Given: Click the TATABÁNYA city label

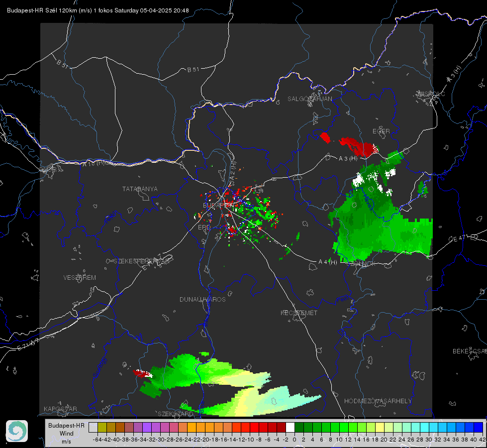Looking at the screenshot, I should 140,189.
